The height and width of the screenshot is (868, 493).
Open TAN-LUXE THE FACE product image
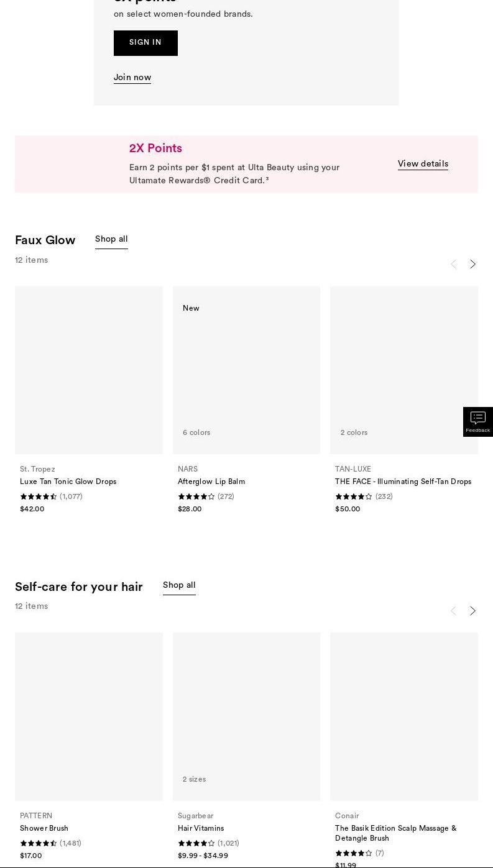tap(404, 370)
